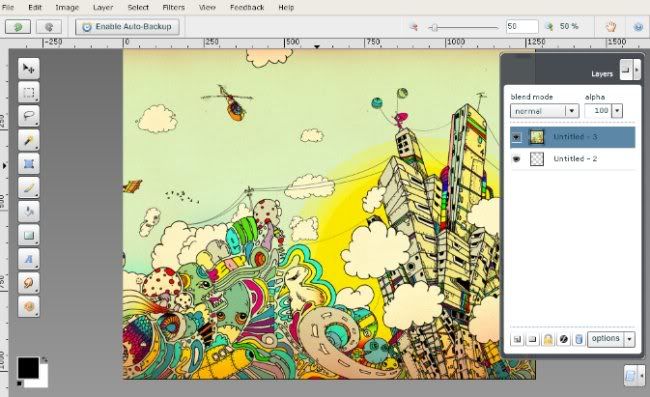
Task: Open the layer options dropdown arrow
Action: point(629,339)
